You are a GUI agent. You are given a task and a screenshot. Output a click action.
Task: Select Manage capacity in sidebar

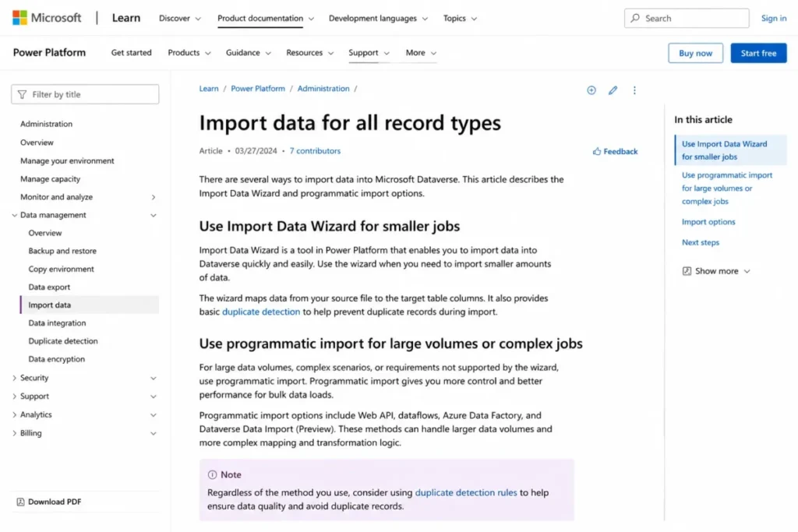(51, 179)
